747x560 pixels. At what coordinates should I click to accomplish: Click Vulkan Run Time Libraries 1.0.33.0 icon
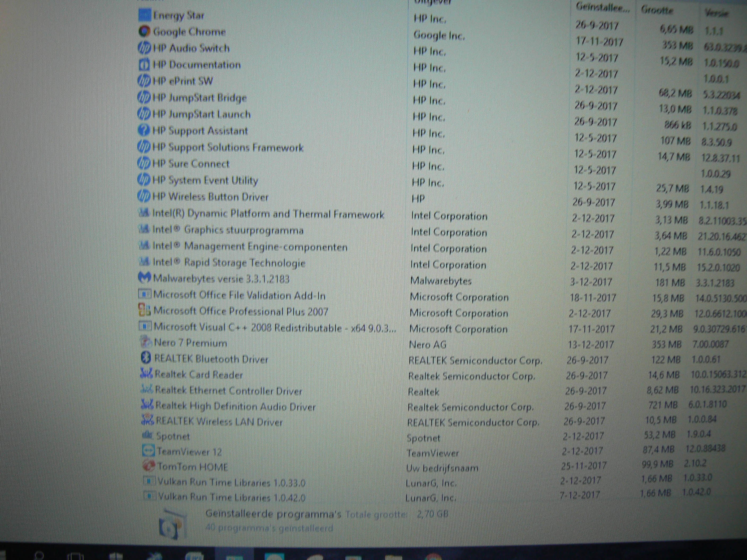tap(149, 481)
